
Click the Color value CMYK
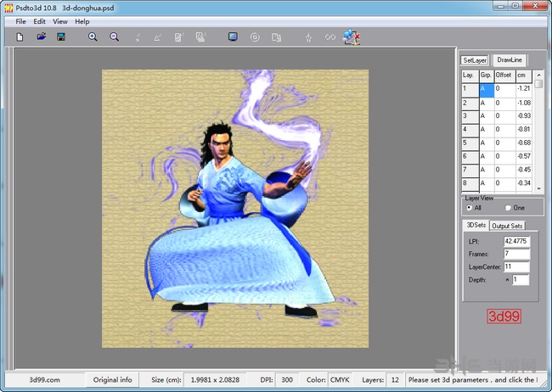coord(340,379)
